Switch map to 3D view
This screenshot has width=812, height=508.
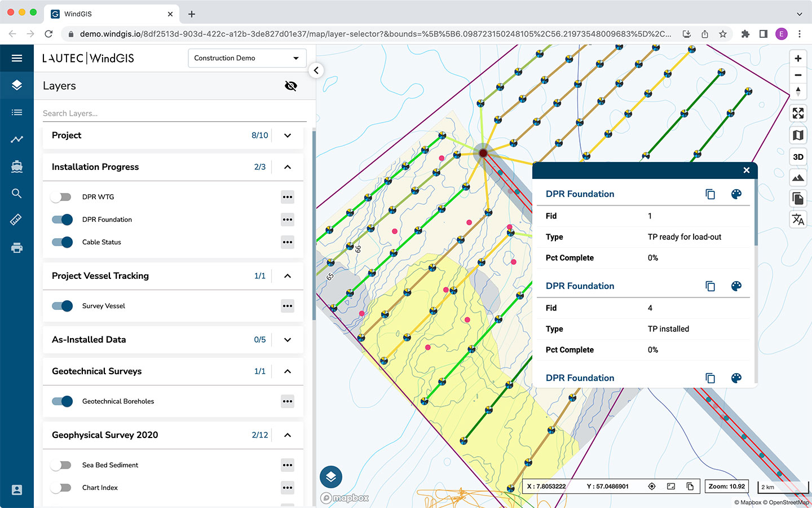pyautogui.click(x=798, y=157)
